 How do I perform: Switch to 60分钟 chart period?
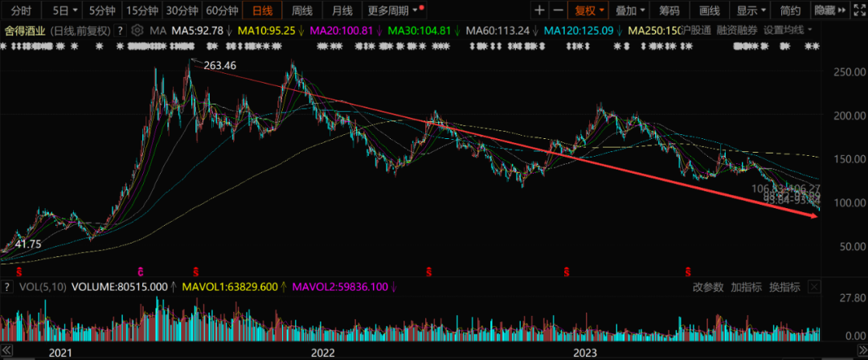[222, 10]
